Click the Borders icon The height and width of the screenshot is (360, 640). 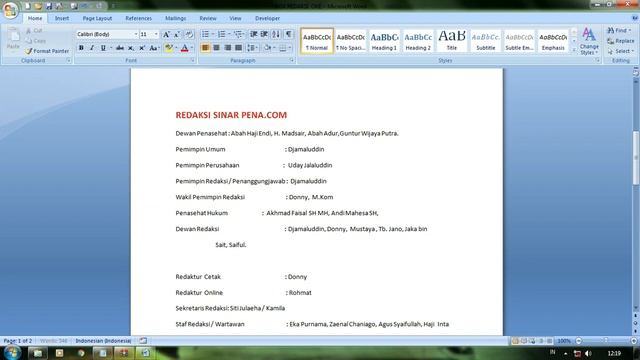[283, 48]
